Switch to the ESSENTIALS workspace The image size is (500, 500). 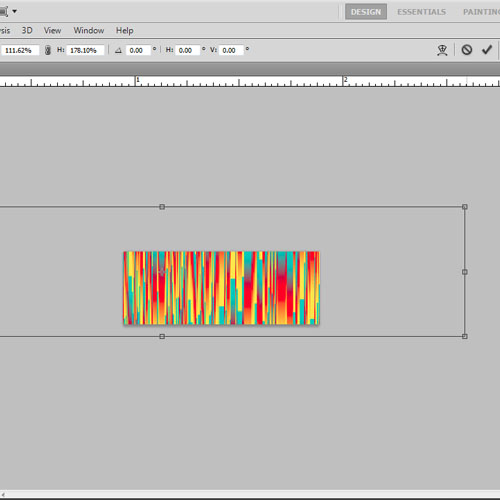click(x=421, y=12)
